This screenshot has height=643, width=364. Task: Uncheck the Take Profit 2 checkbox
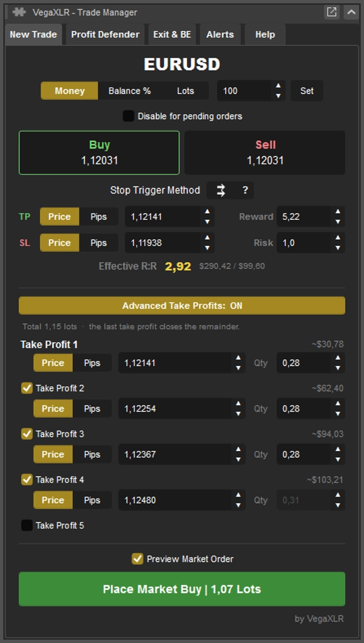click(x=27, y=388)
